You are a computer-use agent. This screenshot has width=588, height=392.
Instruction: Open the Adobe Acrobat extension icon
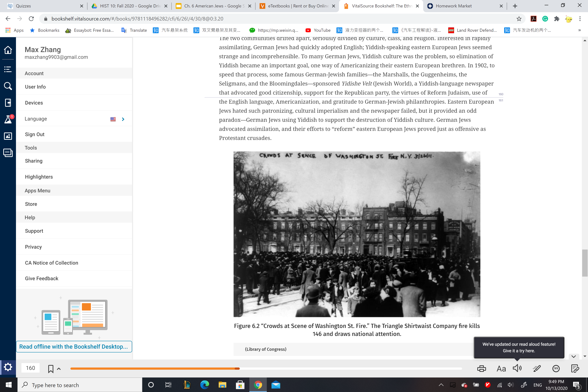pyautogui.click(x=534, y=19)
